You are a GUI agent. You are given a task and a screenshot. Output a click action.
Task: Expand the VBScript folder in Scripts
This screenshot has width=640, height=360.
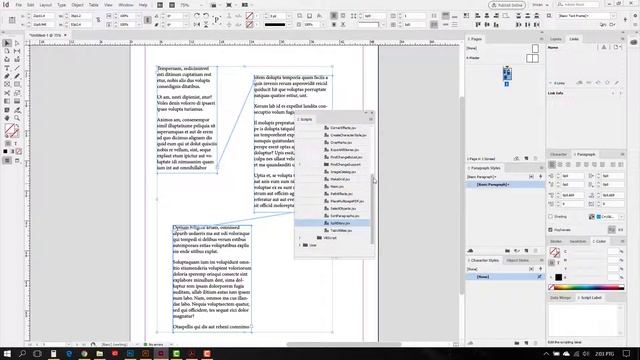300,238
